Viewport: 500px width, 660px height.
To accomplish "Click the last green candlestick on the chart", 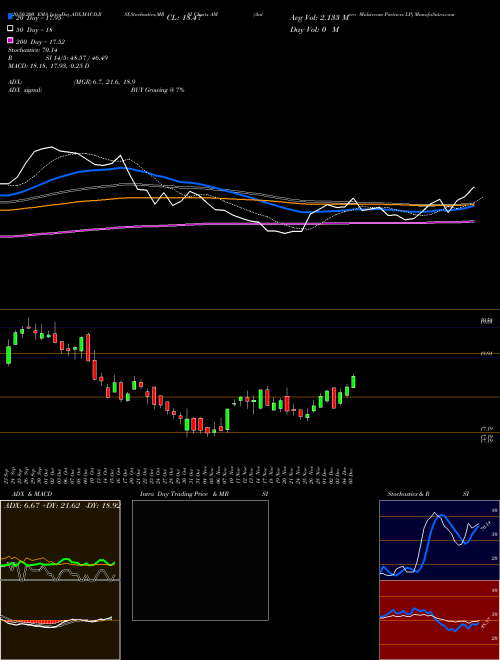I will click(x=354, y=381).
